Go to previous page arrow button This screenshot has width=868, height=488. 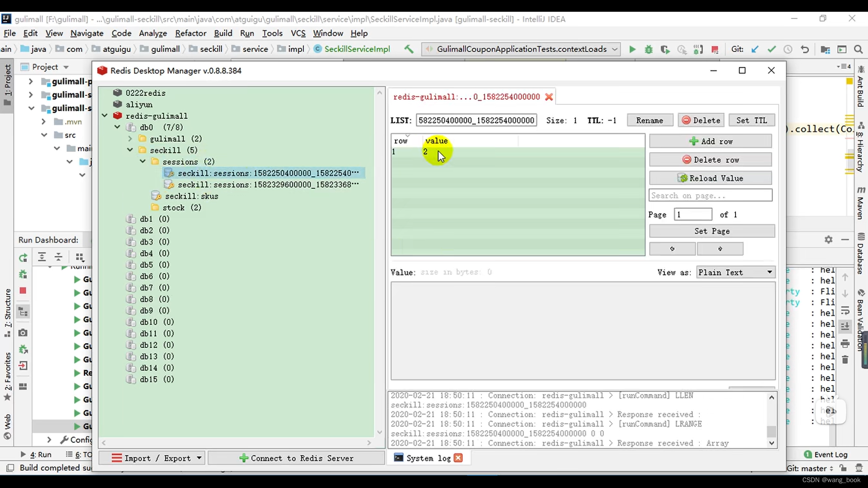point(672,249)
